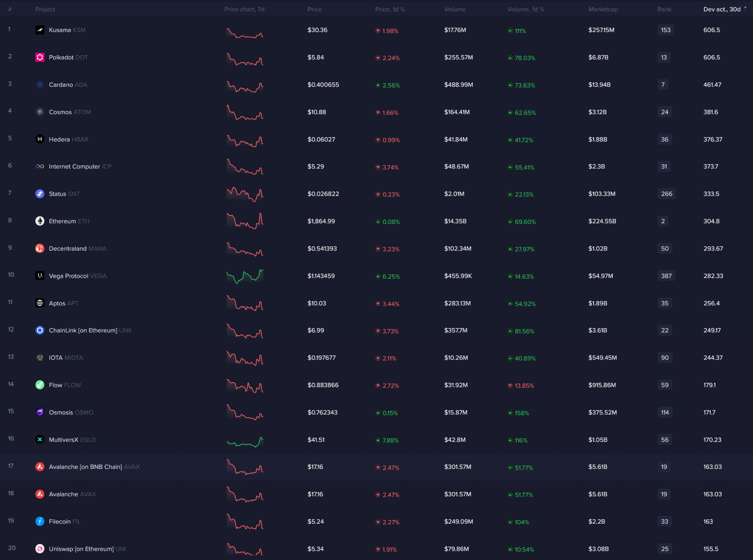The height and width of the screenshot is (560, 753).
Task: Click the rank badge 387 for Vega Protocol
Action: 665,276
